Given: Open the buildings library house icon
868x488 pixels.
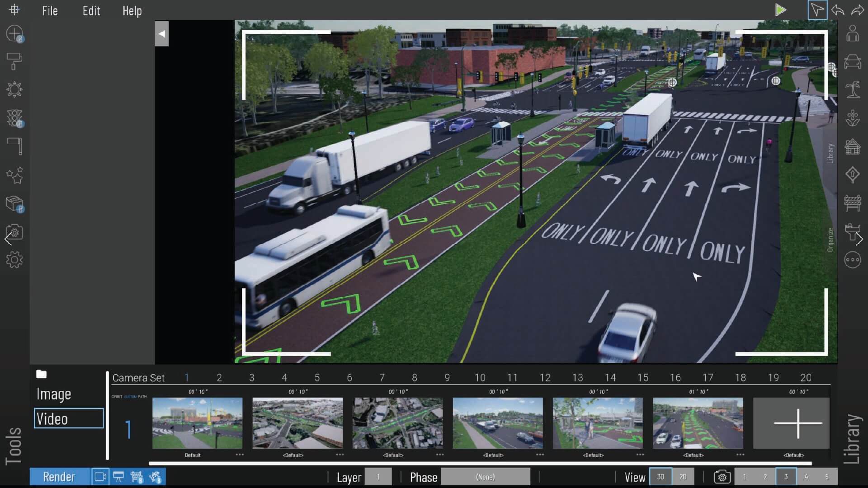Looking at the screenshot, I should [852, 146].
